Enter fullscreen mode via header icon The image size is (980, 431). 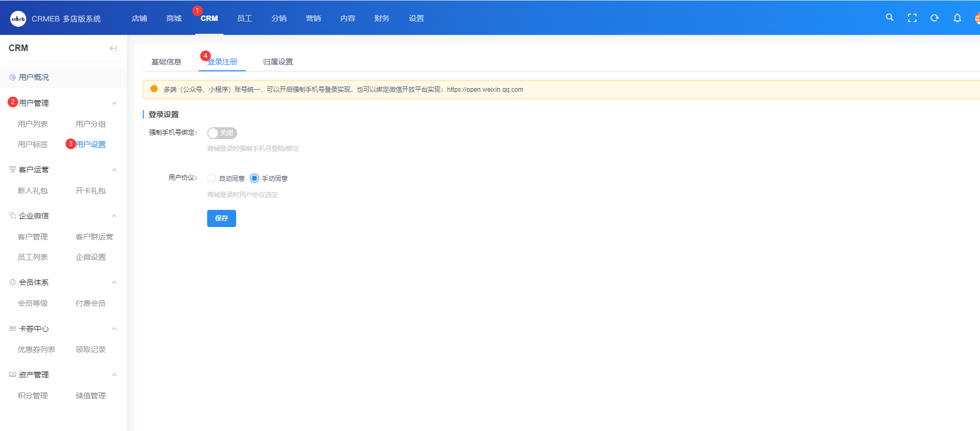[912, 18]
